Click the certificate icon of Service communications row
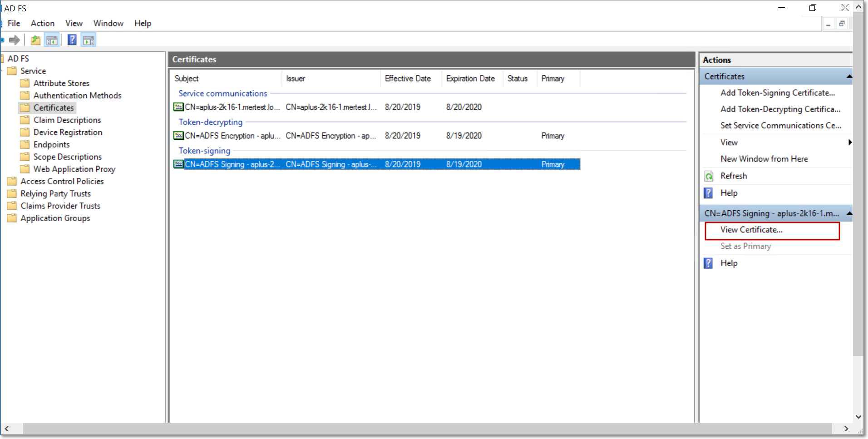 (178, 107)
